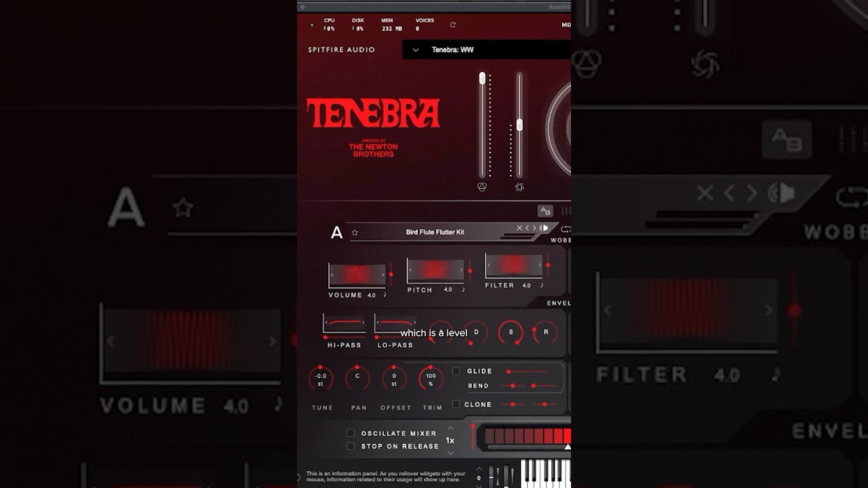Select previous VOLUME wobble shape
Screen dimensions: 868x488
(332, 274)
